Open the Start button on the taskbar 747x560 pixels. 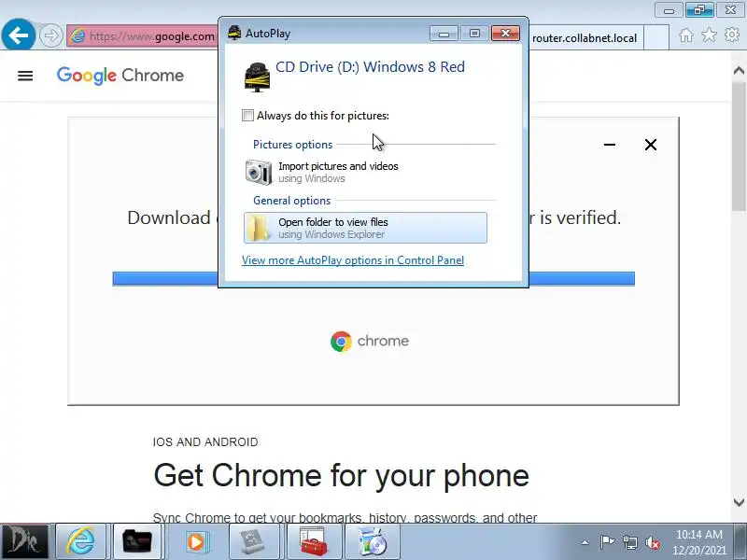point(24,541)
